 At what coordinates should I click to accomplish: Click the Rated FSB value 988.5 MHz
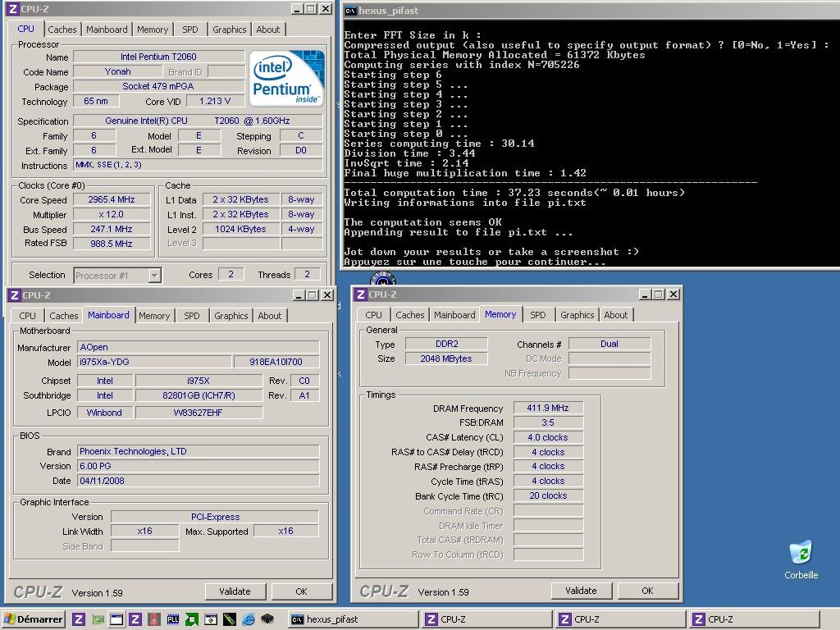tap(112, 243)
